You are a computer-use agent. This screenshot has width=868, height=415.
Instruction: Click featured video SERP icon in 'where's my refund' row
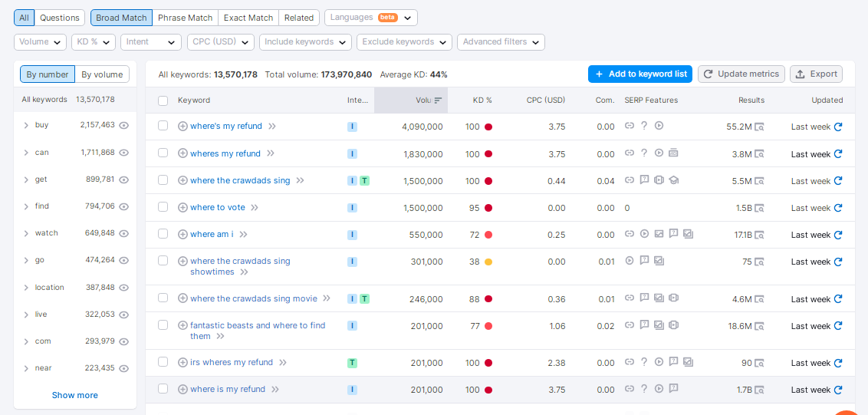click(659, 126)
